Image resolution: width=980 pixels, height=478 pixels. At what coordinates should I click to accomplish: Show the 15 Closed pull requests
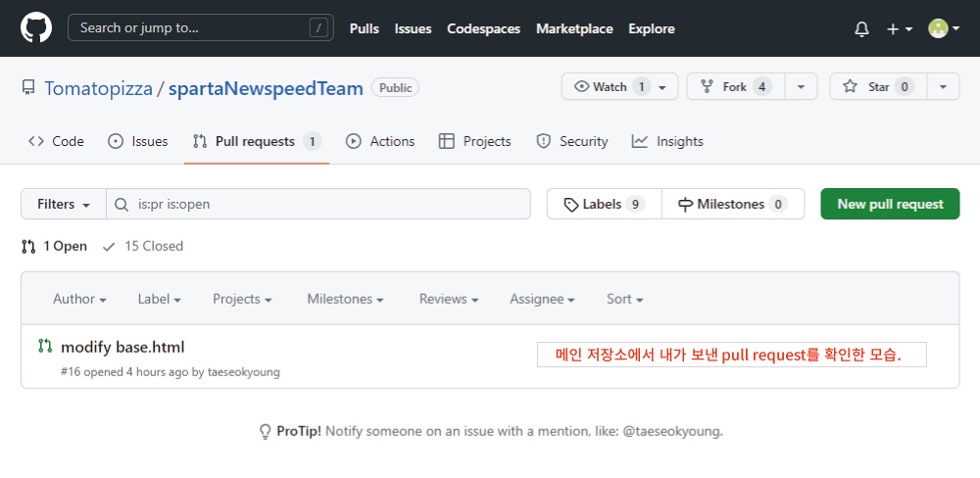click(143, 246)
